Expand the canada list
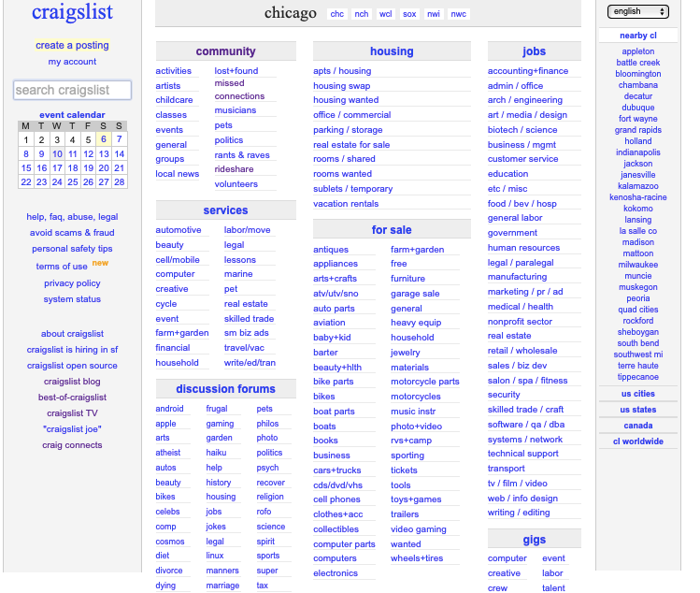700x593 pixels. click(638, 426)
